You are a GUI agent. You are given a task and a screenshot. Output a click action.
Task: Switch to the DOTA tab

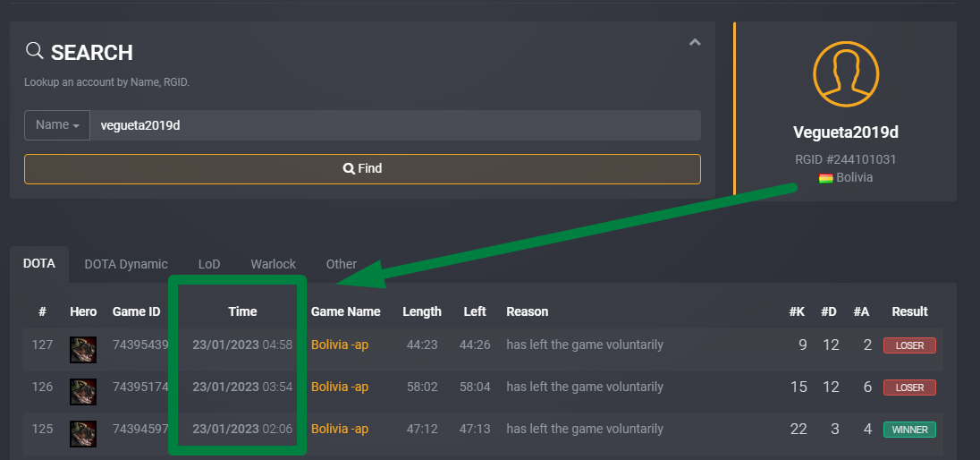[x=39, y=263]
